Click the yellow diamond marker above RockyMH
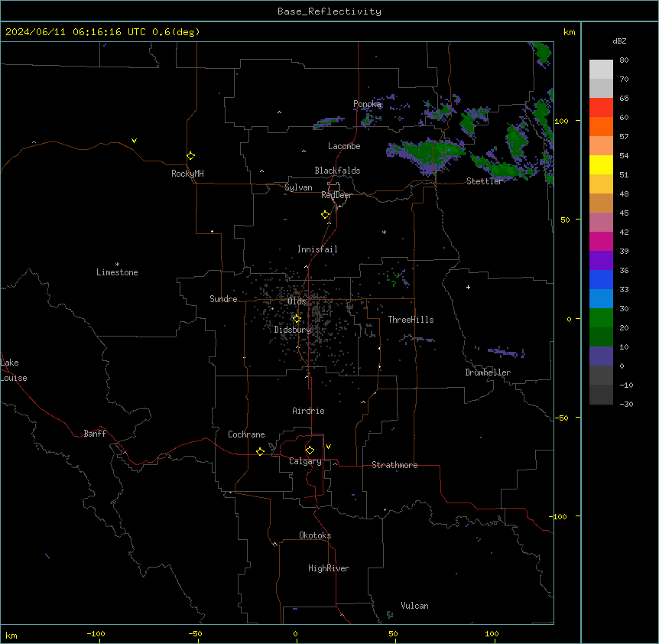 point(191,156)
